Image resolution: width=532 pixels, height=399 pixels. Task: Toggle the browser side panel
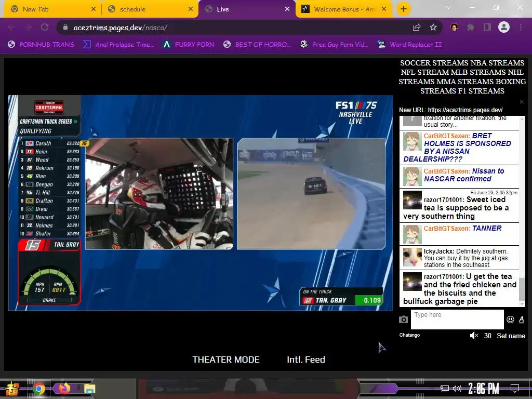pos(487,28)
